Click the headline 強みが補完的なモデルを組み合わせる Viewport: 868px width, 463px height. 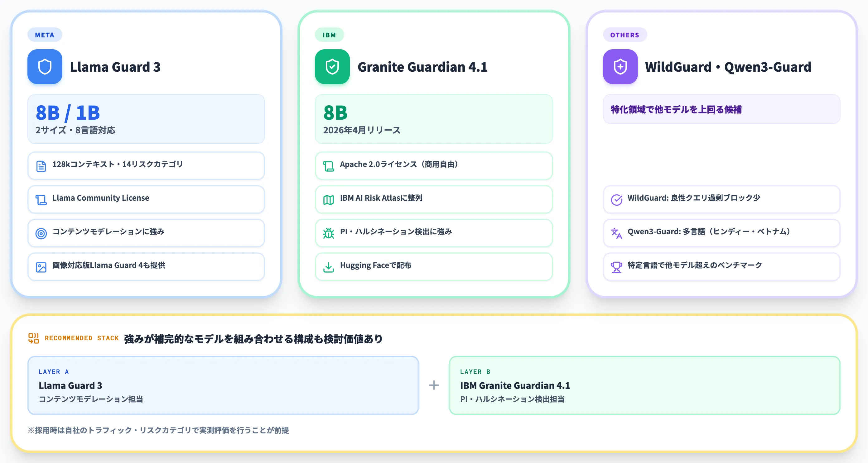[x=253, y=339]
